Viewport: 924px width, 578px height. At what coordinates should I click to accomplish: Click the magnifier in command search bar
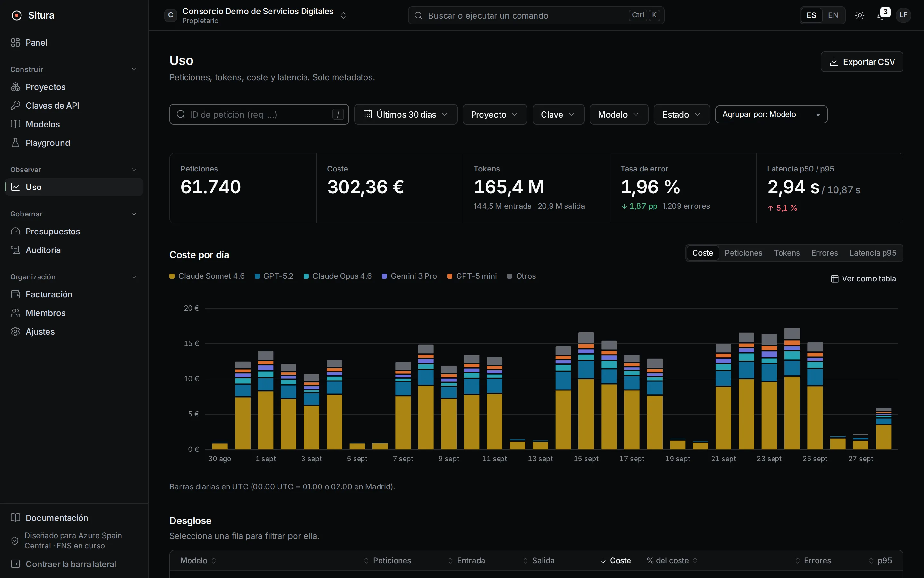click(418, 15)
